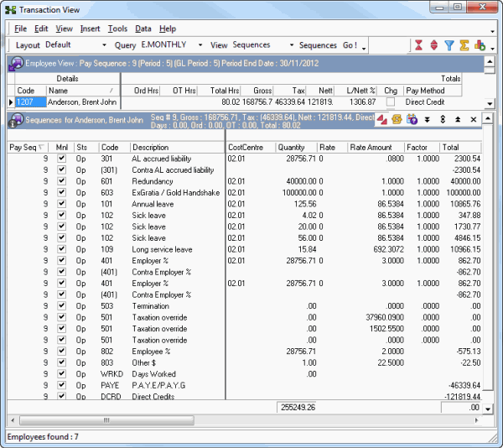
Task: Click the Employee View scroll up arrow
Action: pyautogui.click(x=490, y=61)
